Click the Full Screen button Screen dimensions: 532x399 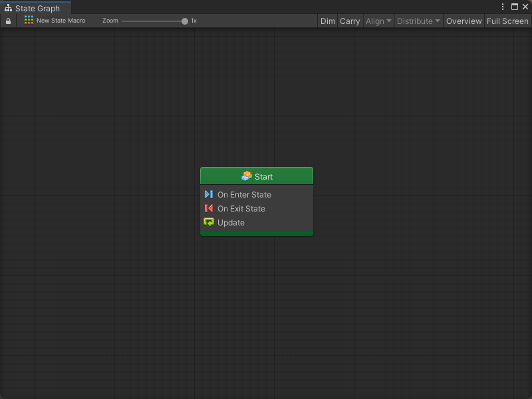tap(507, 21)
